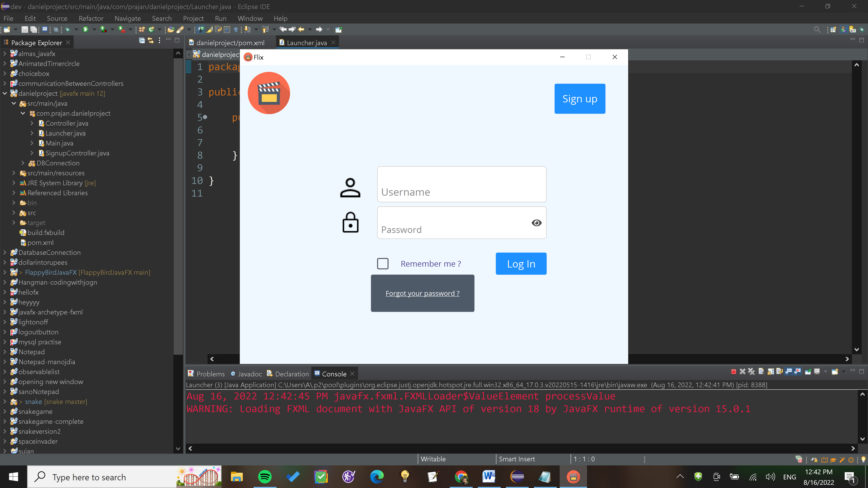Click the toolbar magnifier search icon
Screen dimensions: 868x488
tap(817, 30)
